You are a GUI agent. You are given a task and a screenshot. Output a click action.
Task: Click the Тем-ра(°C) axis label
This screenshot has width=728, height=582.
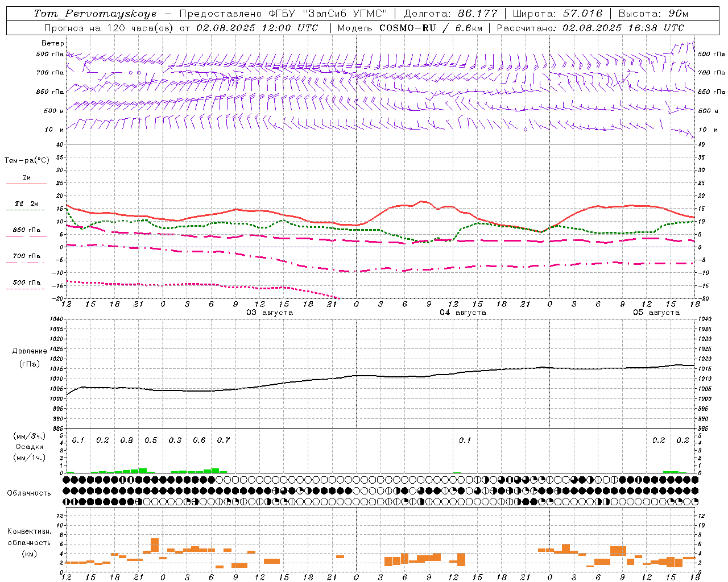tap(27, 161)
